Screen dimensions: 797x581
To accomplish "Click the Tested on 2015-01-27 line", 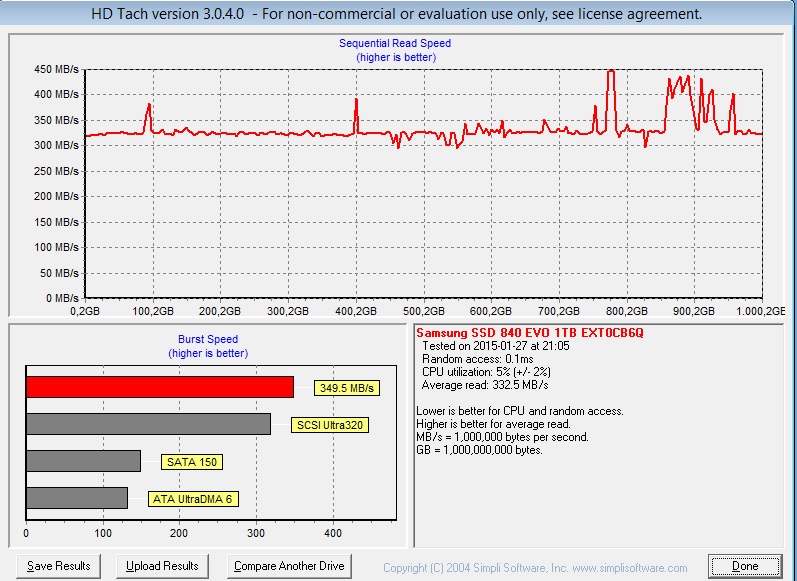I will point(496,346).
